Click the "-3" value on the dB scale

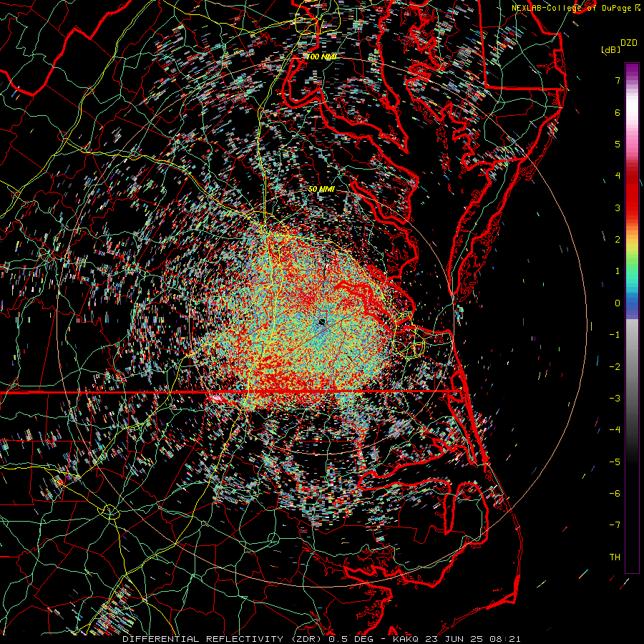[615, 399]
